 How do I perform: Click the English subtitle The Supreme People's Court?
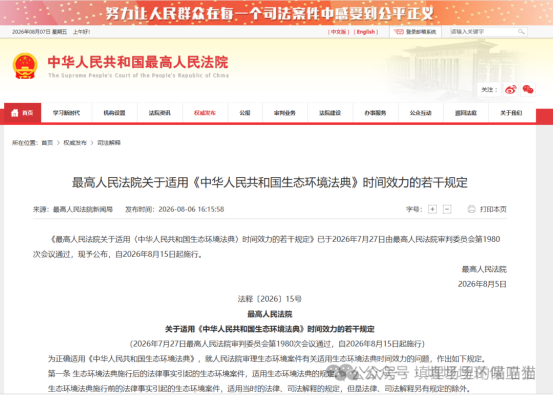tap(138, 75)
